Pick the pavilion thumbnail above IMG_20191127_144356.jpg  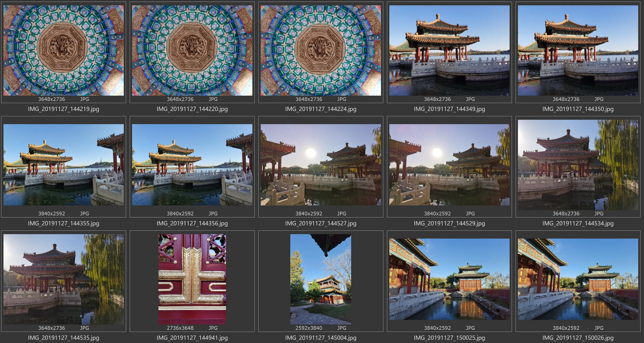tap(192, 165)
